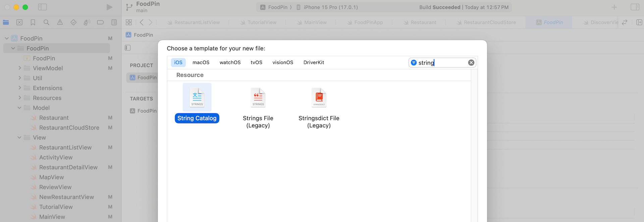
Task: Choose the Strings File (Legacy) template
Action: tap(258, 97)
